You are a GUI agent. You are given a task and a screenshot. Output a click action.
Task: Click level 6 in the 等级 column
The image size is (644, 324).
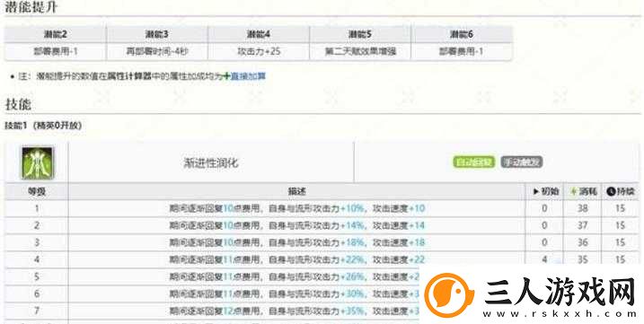[x=37, y=293]
